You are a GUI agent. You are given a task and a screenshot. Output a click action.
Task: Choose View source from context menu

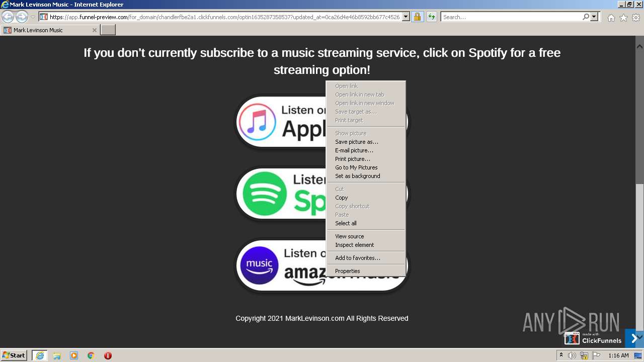pyautogui.click(x=366, y=236)
